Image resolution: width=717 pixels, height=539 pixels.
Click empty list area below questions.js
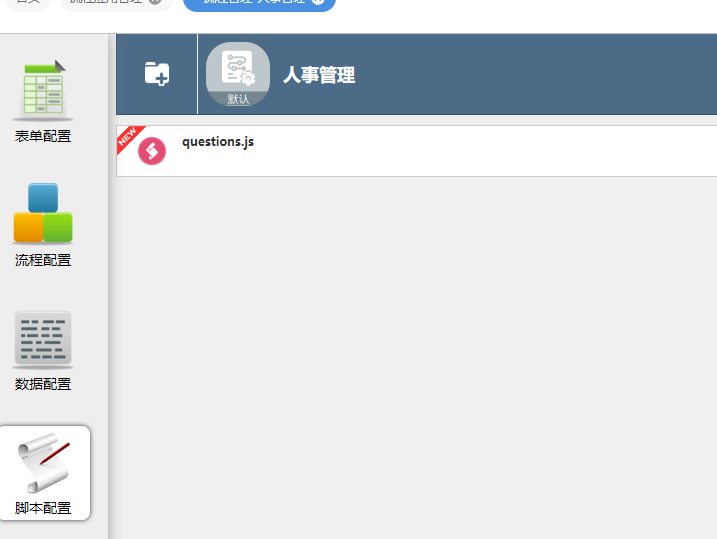pos(417,357)
